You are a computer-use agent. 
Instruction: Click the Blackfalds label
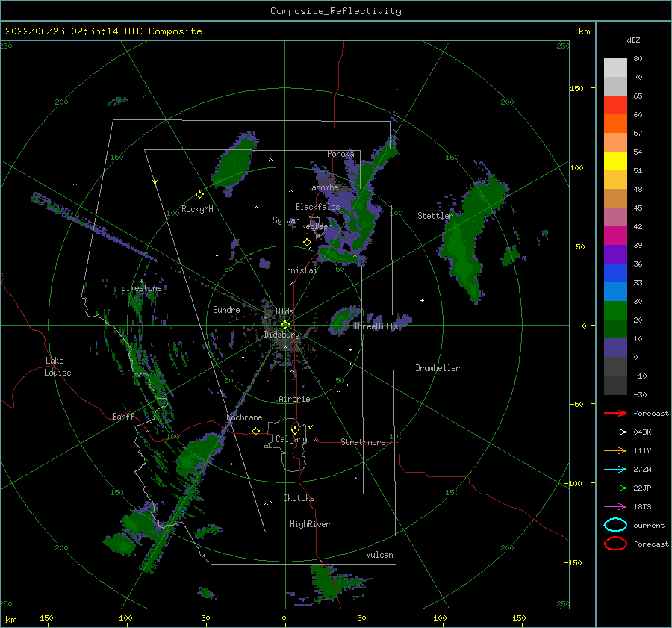(317, 207)
